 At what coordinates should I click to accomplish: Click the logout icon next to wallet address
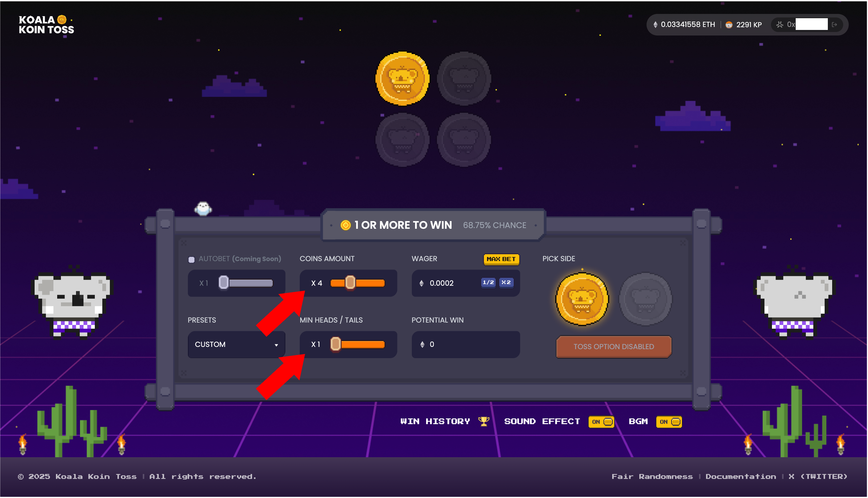(x=834, y=25)
